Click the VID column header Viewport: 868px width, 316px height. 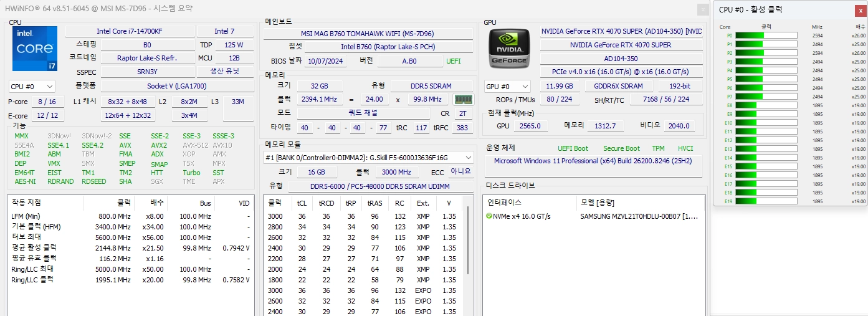coord(234,203)
